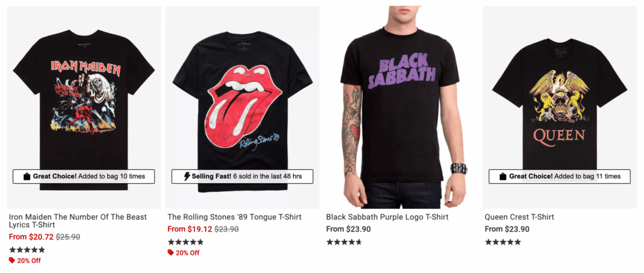This screenshot has width=644, height=273.
Task: Open the Queen Crest T-Shirt title link
Action: click(x=519, y=217)
